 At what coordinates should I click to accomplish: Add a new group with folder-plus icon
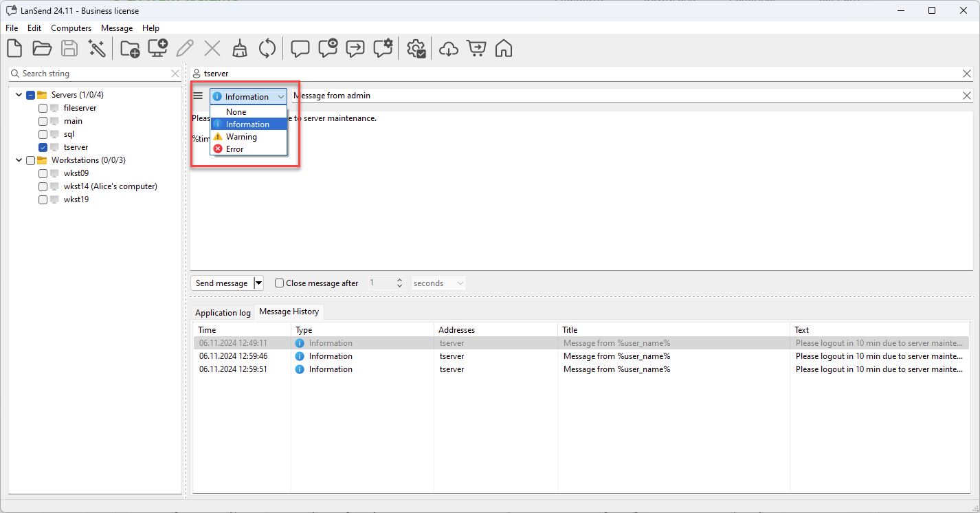click(130, 49)
